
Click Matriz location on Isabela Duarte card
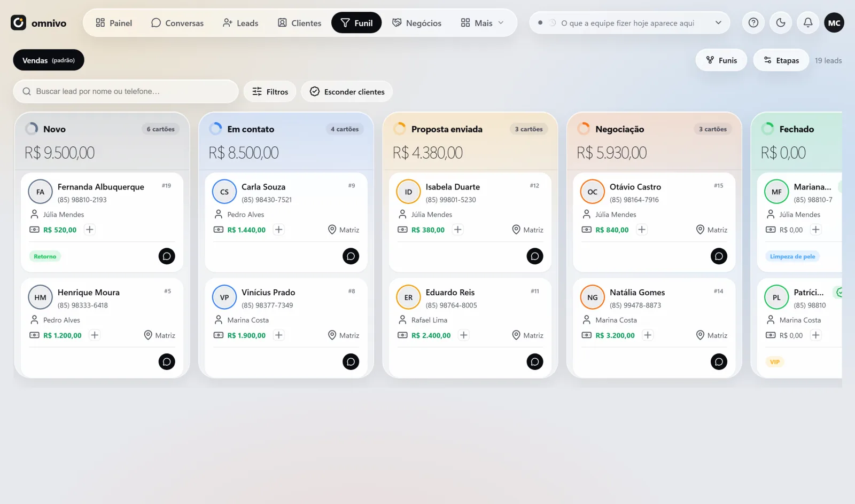pyautogui.click(x=528, y=230)
